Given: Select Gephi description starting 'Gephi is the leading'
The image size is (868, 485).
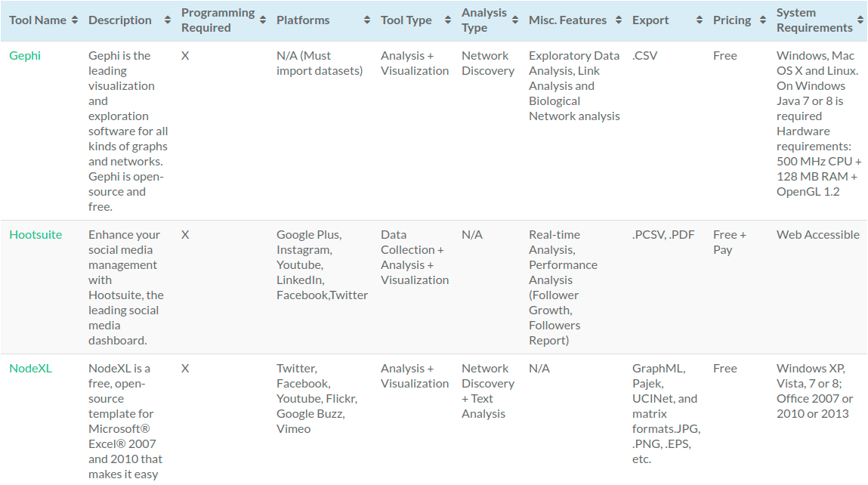Looking at the screenshot, I should point(128,131).
